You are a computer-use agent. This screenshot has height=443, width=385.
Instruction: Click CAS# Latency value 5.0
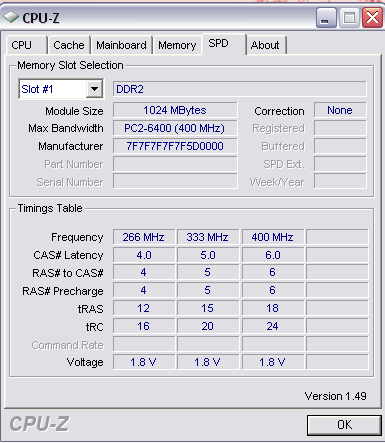[x=208, y=255]
